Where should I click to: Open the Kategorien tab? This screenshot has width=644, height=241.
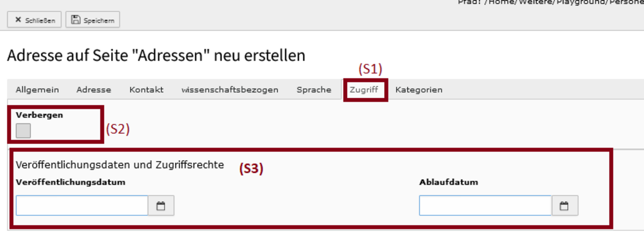(419, 90)
